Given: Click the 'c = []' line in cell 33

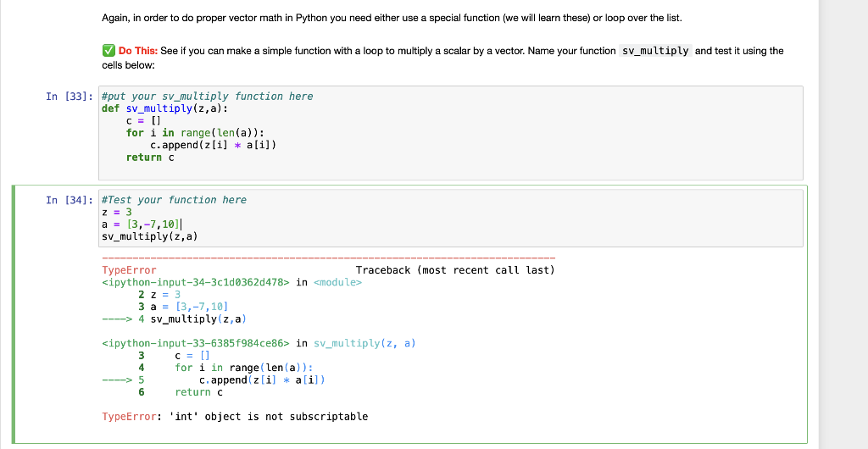Looking at the screenshot, I should (x=143, y=120).
